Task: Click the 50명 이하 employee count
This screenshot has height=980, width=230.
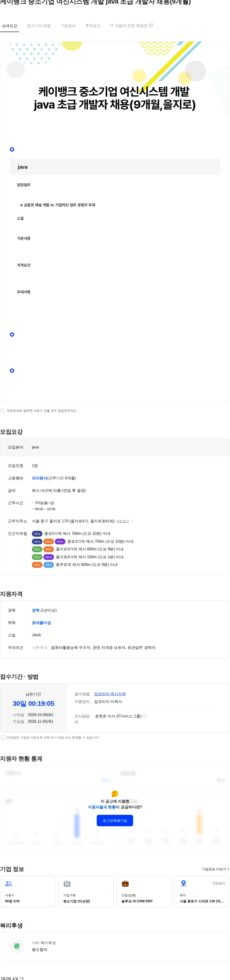Action: (12, 901)
